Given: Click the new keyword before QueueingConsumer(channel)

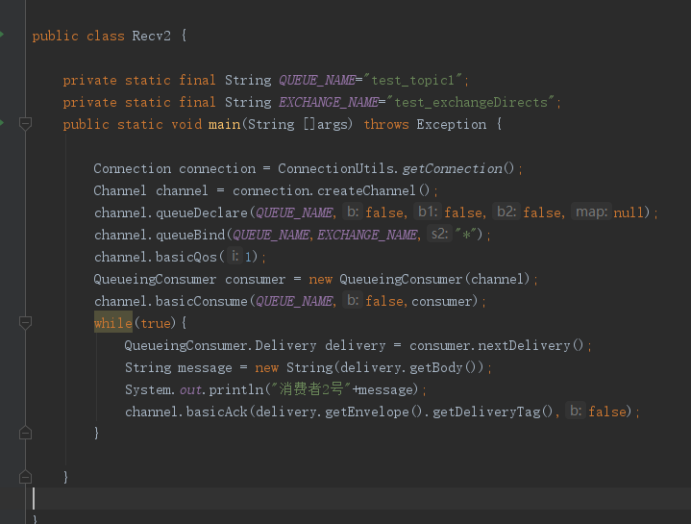Looking at the screenshot, I should coord(320,279).
